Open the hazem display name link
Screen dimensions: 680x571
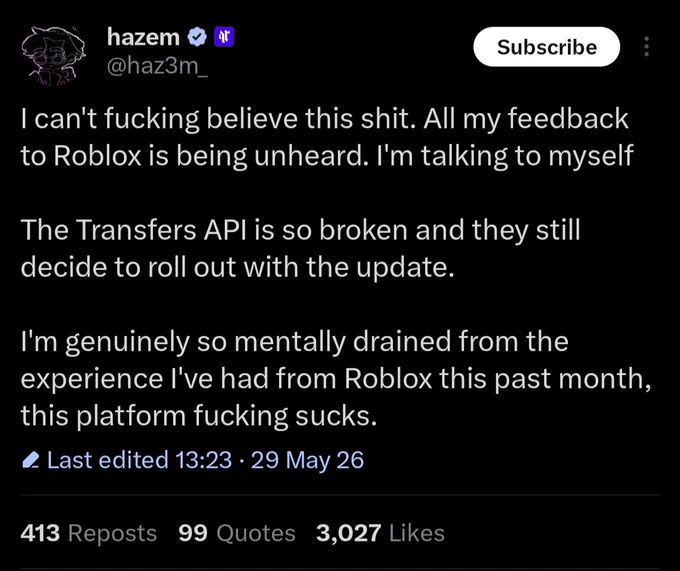click(143, 37)
